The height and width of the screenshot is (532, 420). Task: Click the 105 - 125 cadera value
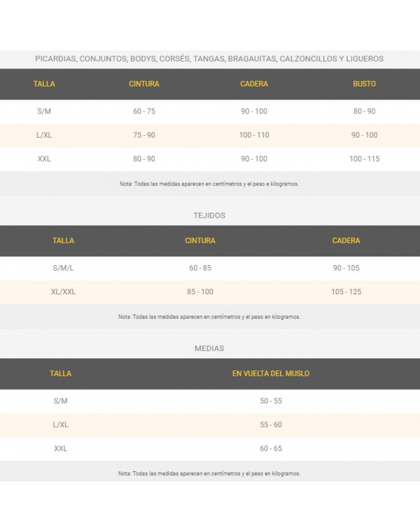[346, 292]
